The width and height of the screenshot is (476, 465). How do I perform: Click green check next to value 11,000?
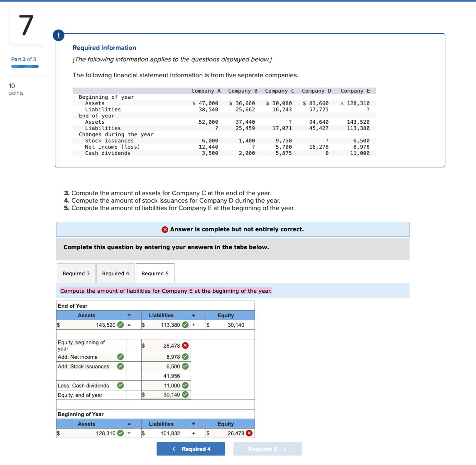pos(185,385)
